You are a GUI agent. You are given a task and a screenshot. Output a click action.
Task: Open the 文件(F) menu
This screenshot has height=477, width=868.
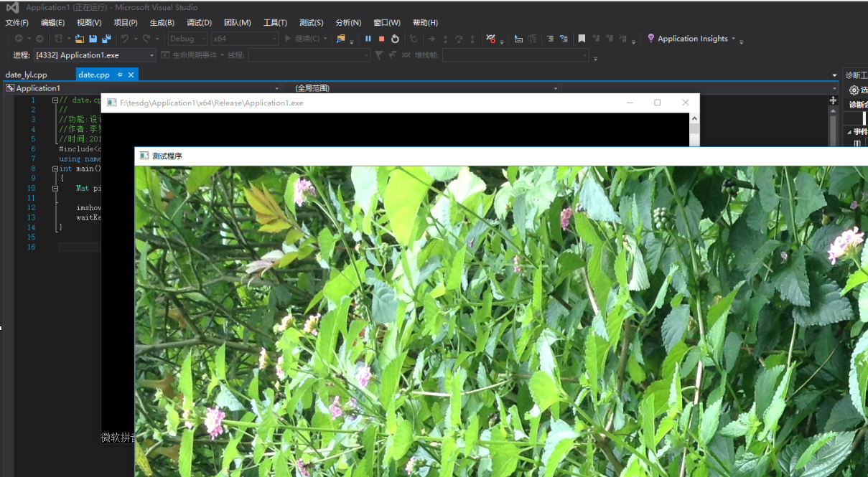pos(17,23)
